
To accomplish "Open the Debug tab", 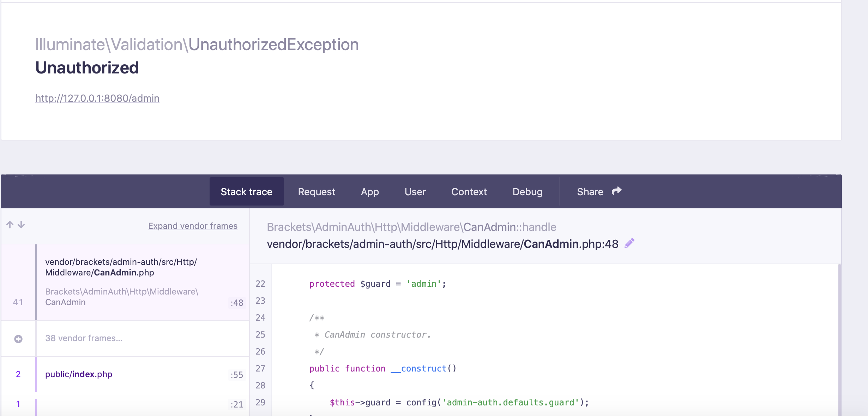I will pos(527,192).
